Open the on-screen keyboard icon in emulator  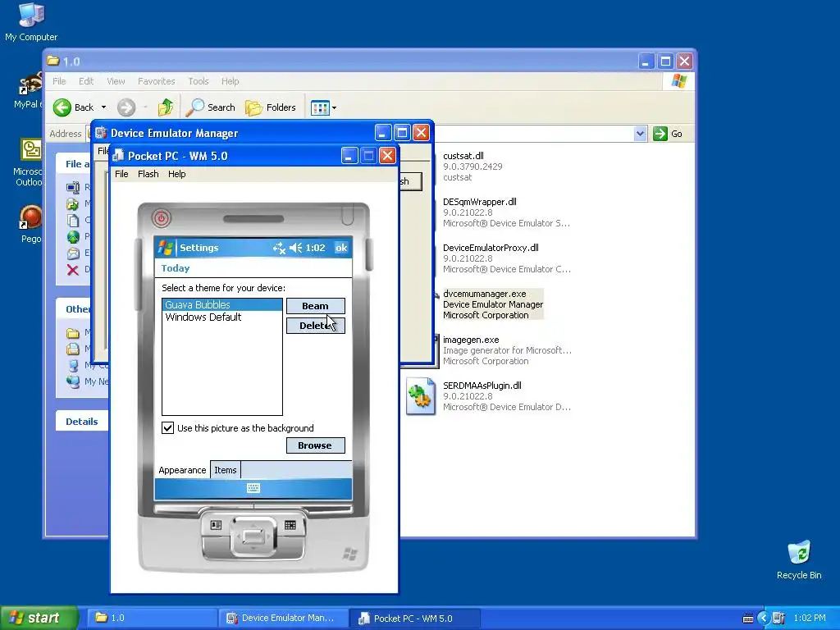tap(253, 488)
